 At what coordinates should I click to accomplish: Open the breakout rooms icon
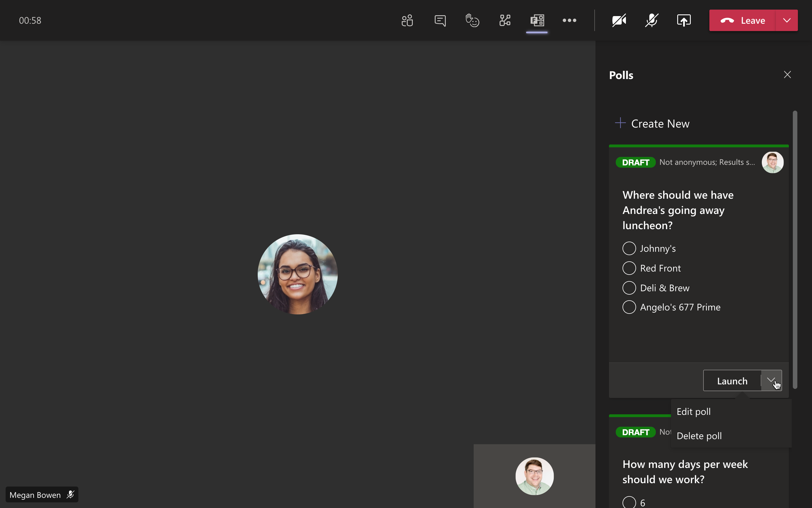coord(505,21)
